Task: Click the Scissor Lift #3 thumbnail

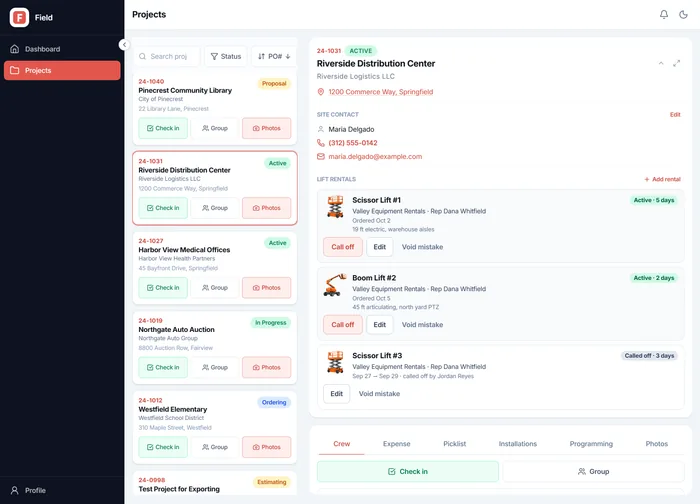Action: click(x=335, y=362)
